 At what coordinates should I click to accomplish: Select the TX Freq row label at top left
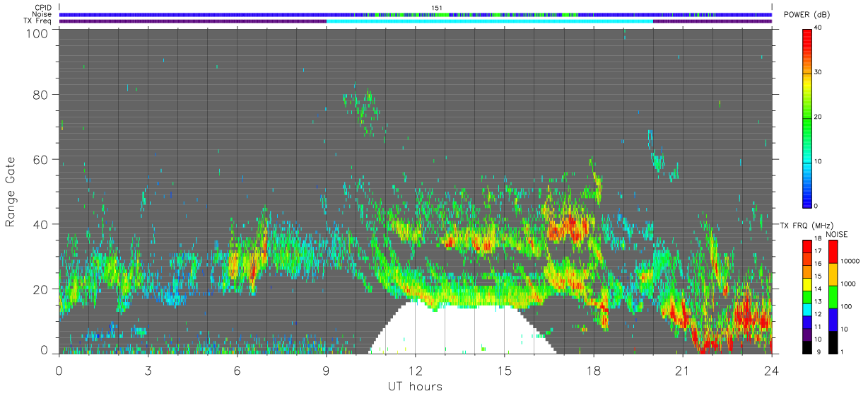pyautogui.click(x=37, y=21)
